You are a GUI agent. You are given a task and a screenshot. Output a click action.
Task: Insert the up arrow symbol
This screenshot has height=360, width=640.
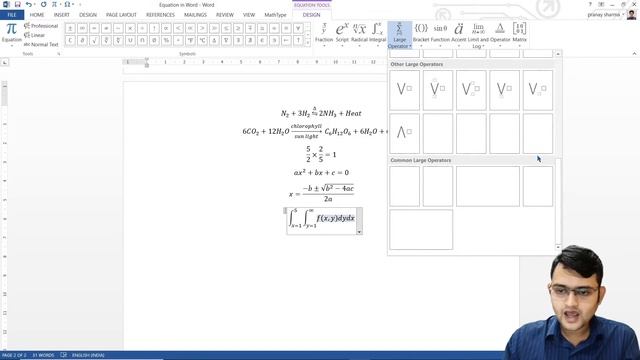tap(298, 40)
